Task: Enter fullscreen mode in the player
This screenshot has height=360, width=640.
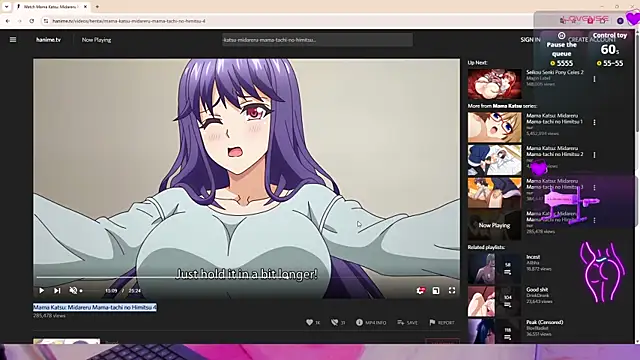Action: (452, 291)
